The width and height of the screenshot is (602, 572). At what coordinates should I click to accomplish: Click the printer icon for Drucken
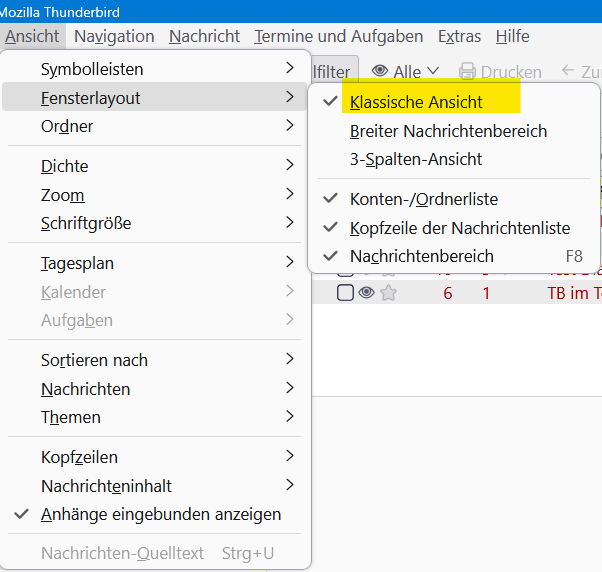pyautogui.click(x=467, y=72)
